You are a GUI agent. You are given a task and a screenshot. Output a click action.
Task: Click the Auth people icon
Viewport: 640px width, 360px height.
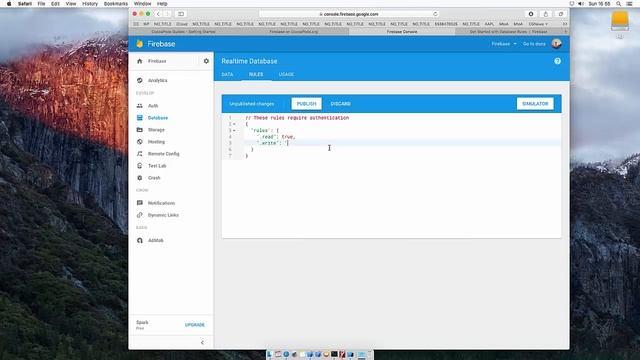pos(140,106)
